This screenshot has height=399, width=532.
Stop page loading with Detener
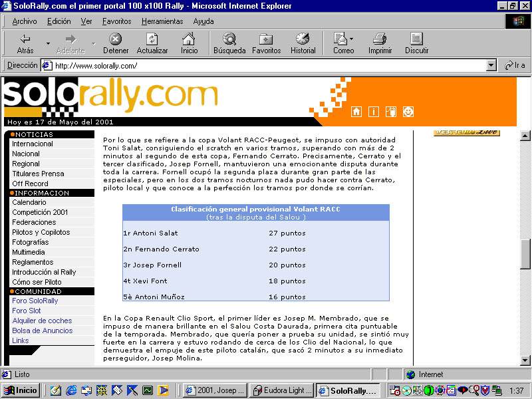[116, 43]
